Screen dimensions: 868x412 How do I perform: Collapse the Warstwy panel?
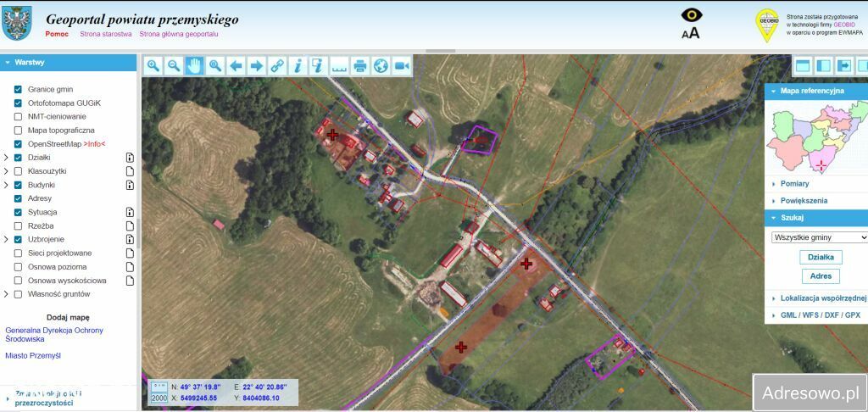tap(68, 63)
